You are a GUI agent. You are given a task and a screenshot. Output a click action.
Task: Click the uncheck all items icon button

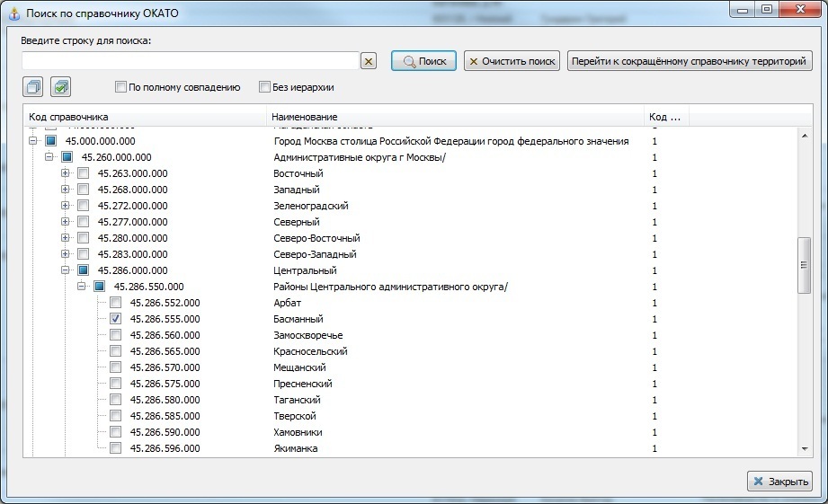click(x=33, y=87)
